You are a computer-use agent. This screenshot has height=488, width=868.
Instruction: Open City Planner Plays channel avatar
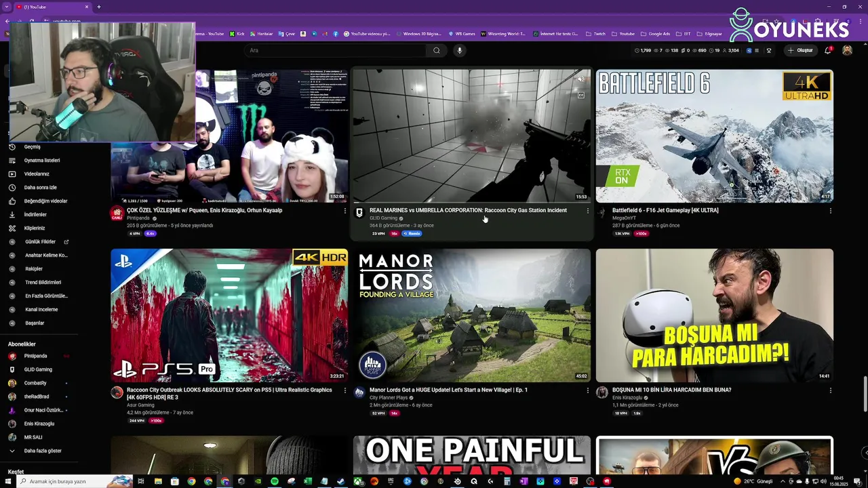coord(360,392)
